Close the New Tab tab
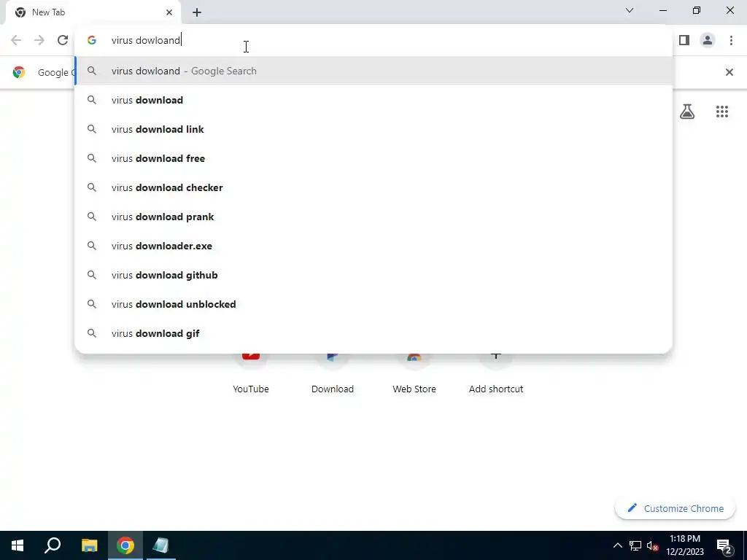Image resolution: width=747 pixels, height=560 pixels. point(169,12)
